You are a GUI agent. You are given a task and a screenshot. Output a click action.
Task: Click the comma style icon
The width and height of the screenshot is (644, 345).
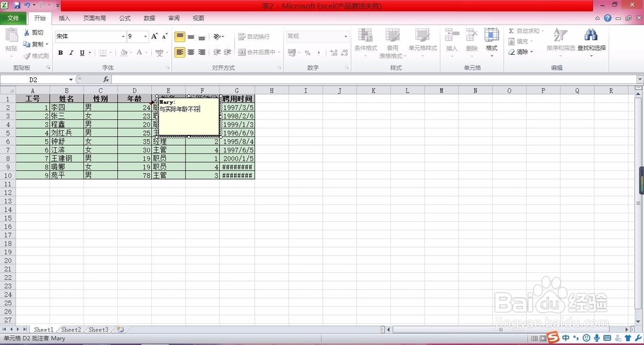coord(318,53)
